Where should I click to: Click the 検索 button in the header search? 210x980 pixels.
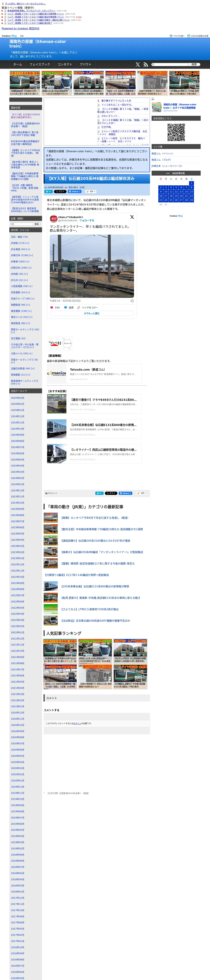(x=194, y=65)
